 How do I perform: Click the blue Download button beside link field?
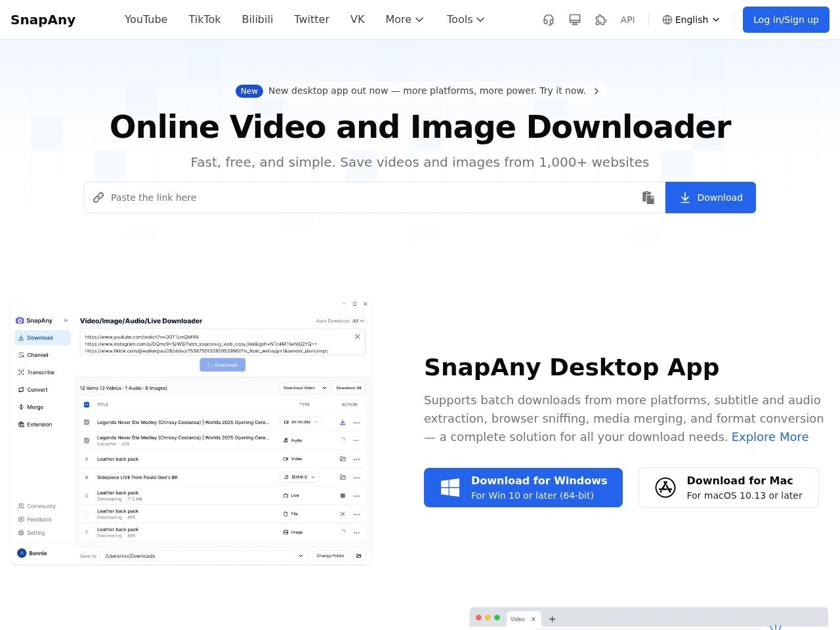pos(711,198)
